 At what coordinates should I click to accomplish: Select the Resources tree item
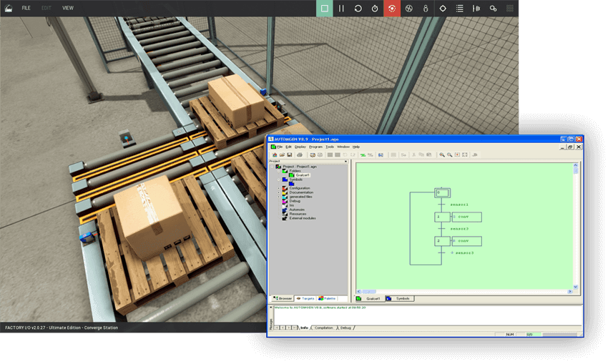(x=298, y=214)
